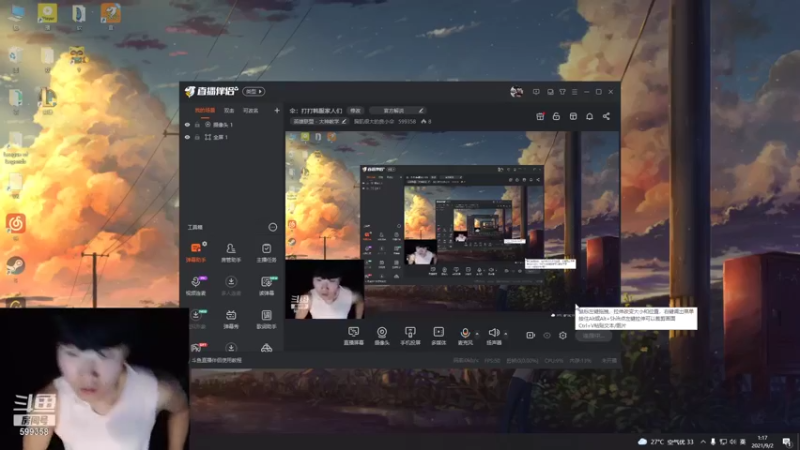
Task: Click the FPS readout in status bar
Action: (492, 360)
